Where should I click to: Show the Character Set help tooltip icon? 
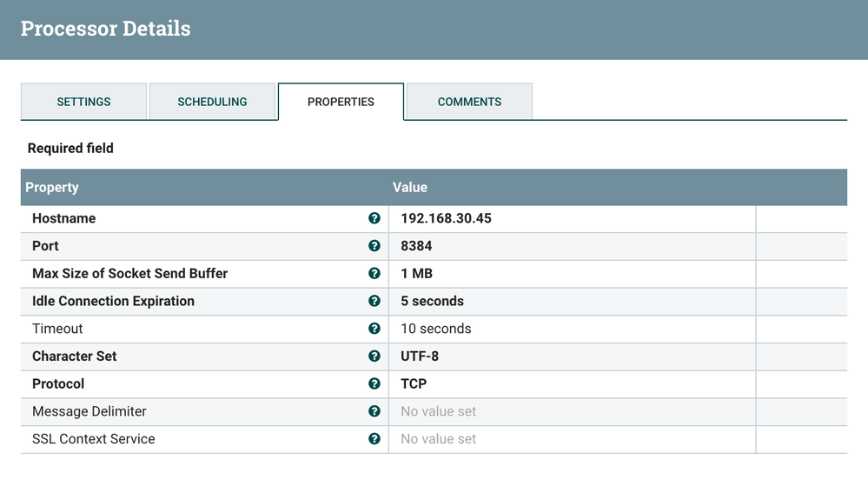[374, 356]
